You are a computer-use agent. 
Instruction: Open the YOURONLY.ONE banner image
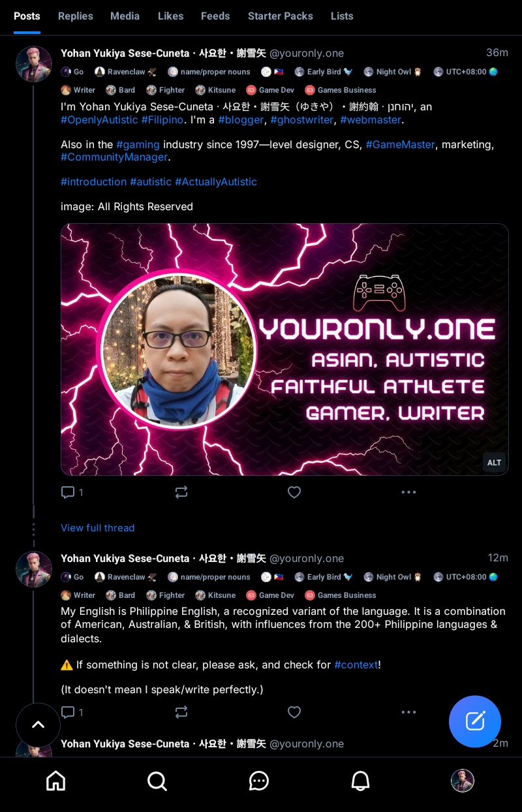[x=284, y=349]
